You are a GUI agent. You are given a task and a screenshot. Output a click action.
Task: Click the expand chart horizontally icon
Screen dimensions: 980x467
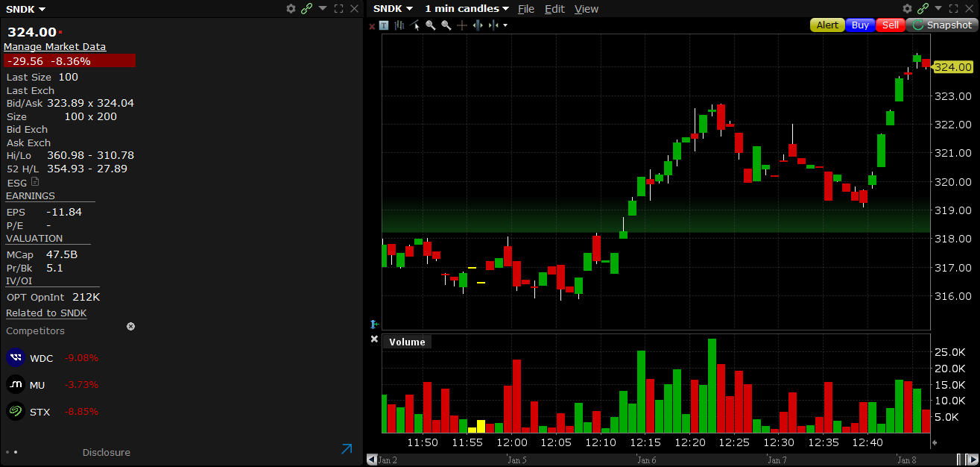click(x=478, y=25)
